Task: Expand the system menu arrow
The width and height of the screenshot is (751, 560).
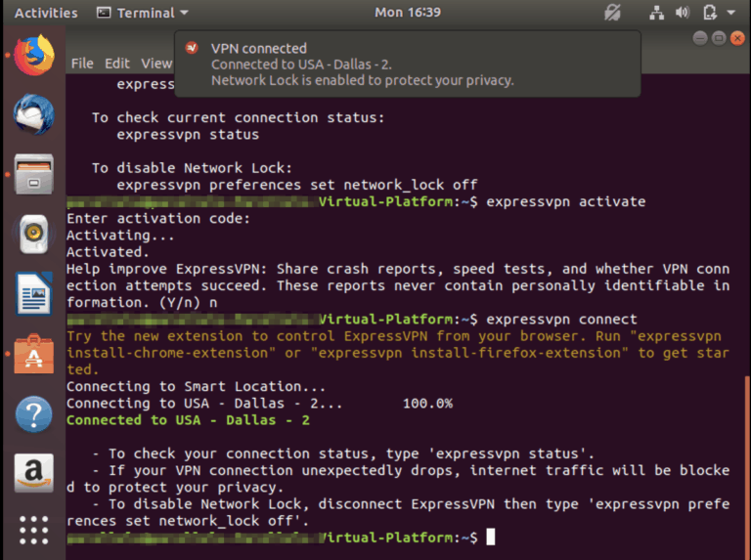Action: point(731,13)
